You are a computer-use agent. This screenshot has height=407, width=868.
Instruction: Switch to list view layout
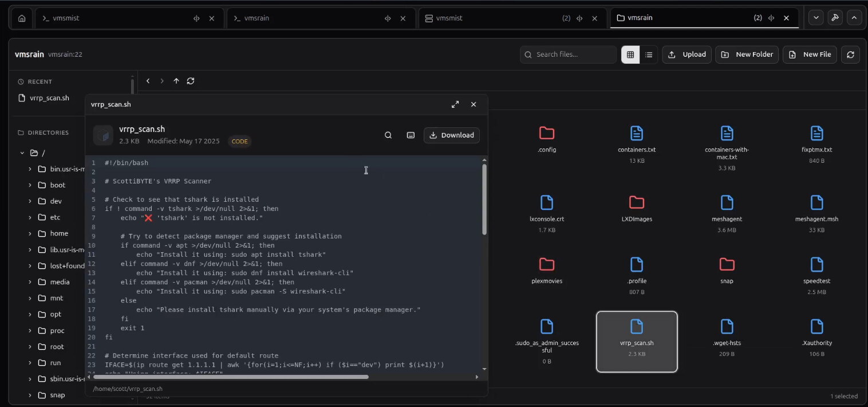click(649, 54)
